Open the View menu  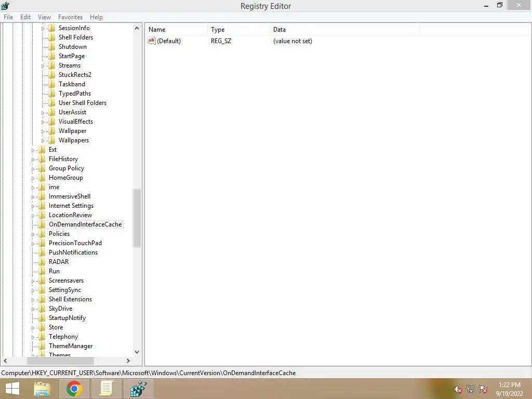[x=44, y=17]
